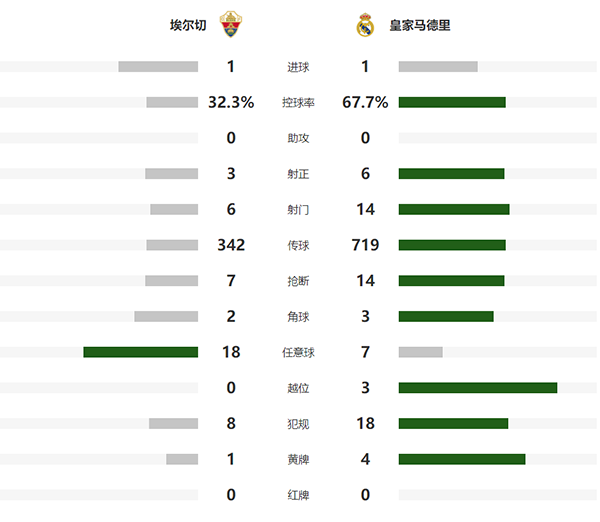This screenshot has height=522, width=600.
Task: Click the Elche club crest icon
Action: coord(230,25)
